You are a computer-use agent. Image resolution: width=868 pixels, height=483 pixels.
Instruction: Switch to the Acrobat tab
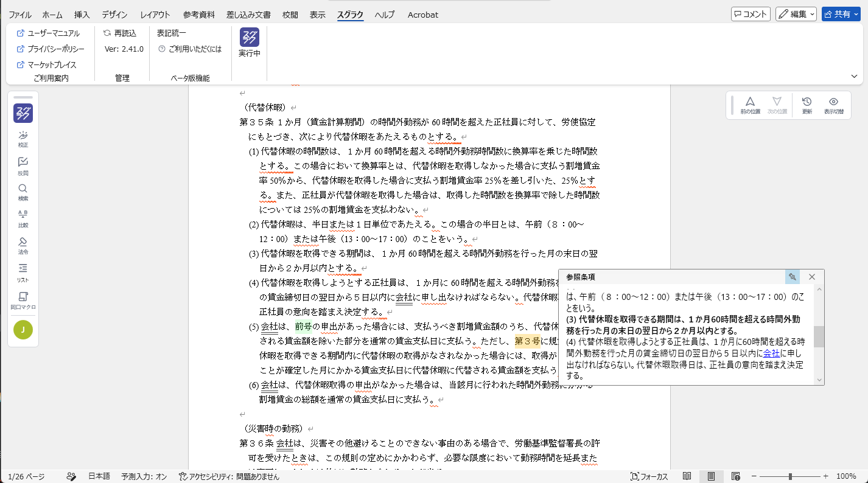point(422,15)
